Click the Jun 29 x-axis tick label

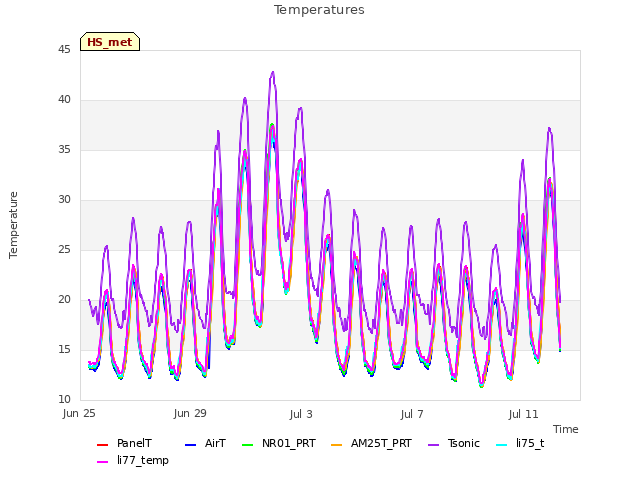point(190,414)
